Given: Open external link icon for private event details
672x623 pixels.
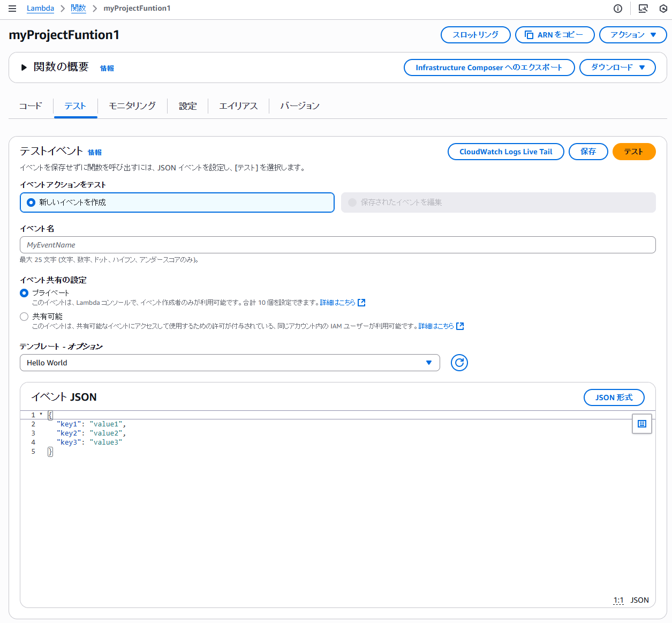Looking at the screenshot, I should 361,303.
